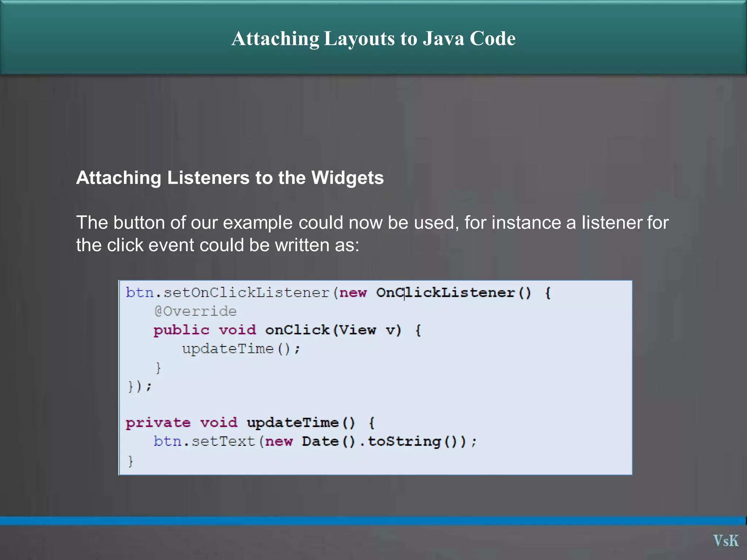Image resolution: width=747 pixels, height=560 pixels.
Task: Click the '@Override' annotation in the code
Action: pos(195,311)
